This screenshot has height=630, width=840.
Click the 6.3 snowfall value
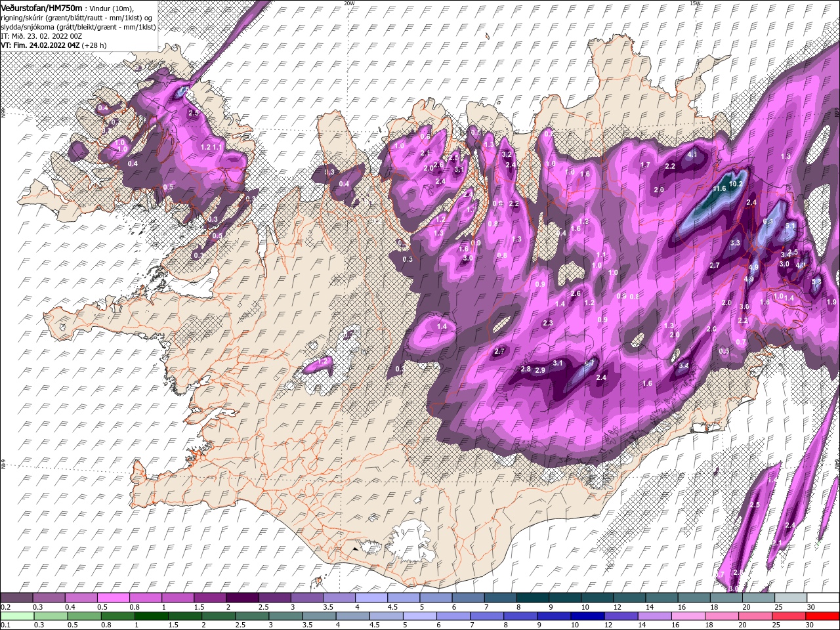pyautogui.click(x=768, y=221)
